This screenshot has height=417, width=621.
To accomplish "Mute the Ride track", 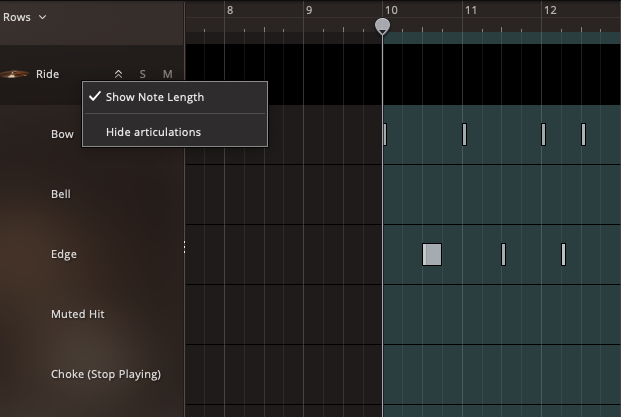I will [x=167, y=74].
